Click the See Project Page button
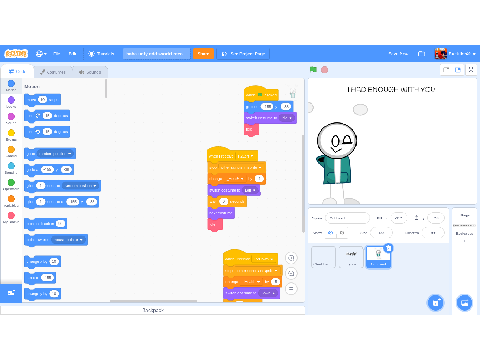Screen dimensions: 480x360 tap(243, 54)
